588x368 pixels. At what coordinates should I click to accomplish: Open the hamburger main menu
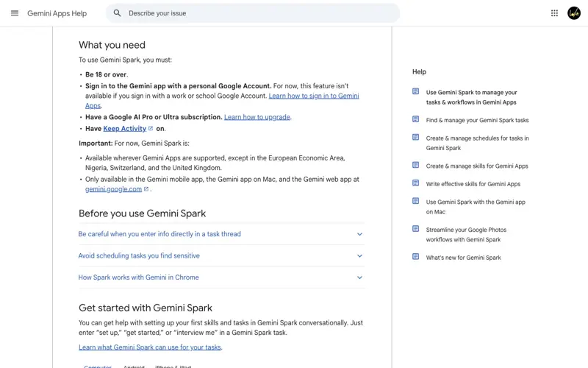(15, 13)
